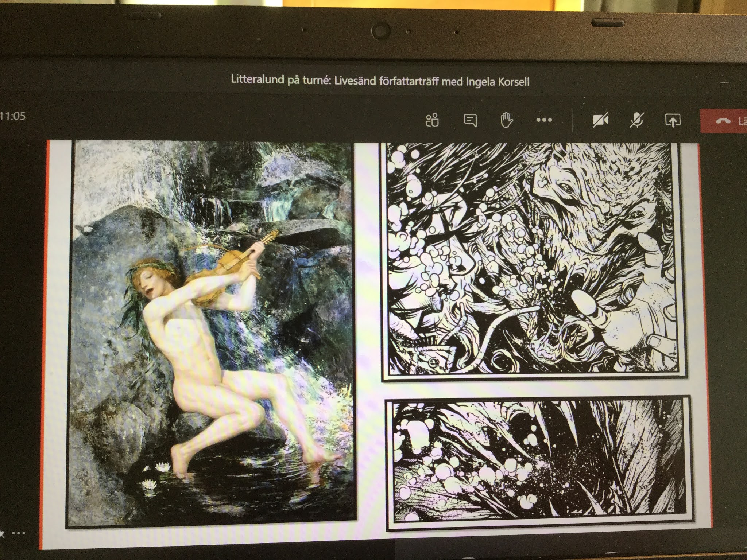Viewport: 747px width, 560px height.
Task: Click the 11:05 meeting duration timer
Action: (x=13, y=116)
